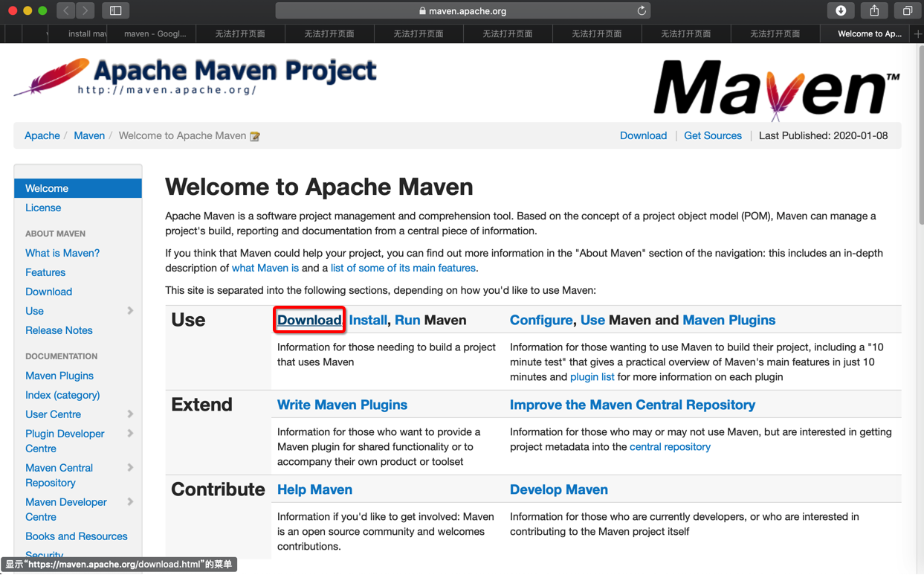Click the 'Last Published: 2020-01-08' text
Image resolution: width=924 pixels, height=575 pixels.
[x=823, y=135]
